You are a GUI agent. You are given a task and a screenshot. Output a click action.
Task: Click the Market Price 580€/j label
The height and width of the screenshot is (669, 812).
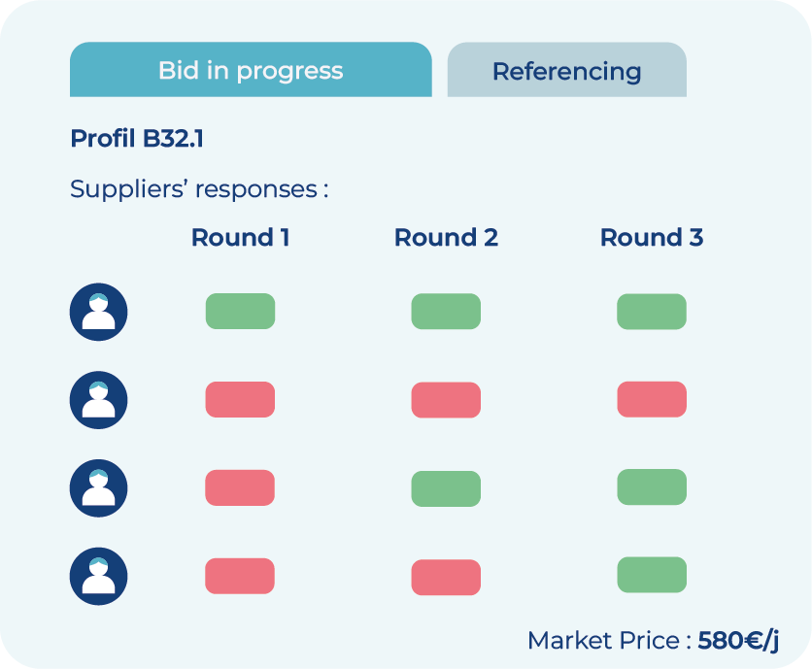point(654,641)
